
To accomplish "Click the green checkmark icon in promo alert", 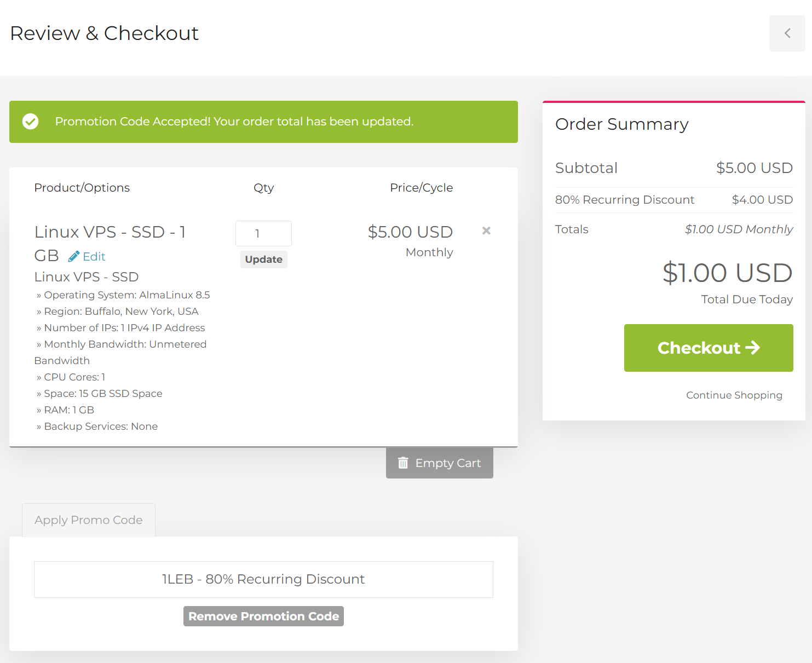I will (31, 122).
